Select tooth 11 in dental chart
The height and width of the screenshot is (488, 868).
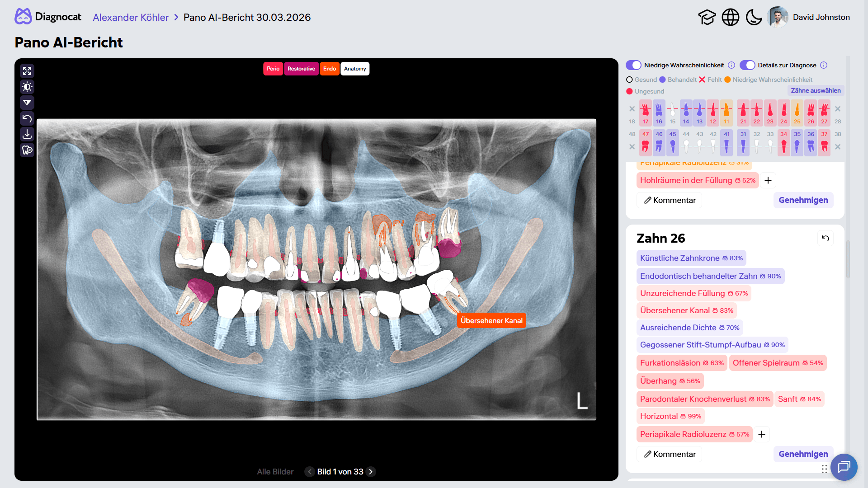(x=726, y=113)
